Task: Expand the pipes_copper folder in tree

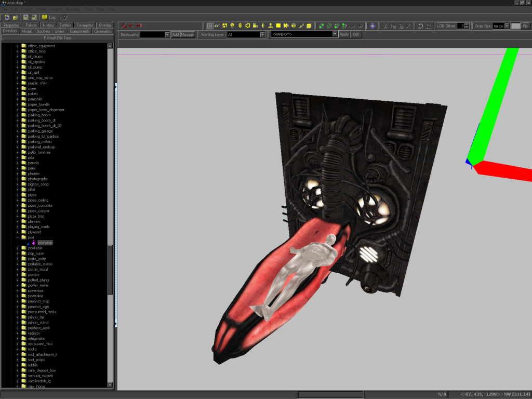Action: click(17, 211)
